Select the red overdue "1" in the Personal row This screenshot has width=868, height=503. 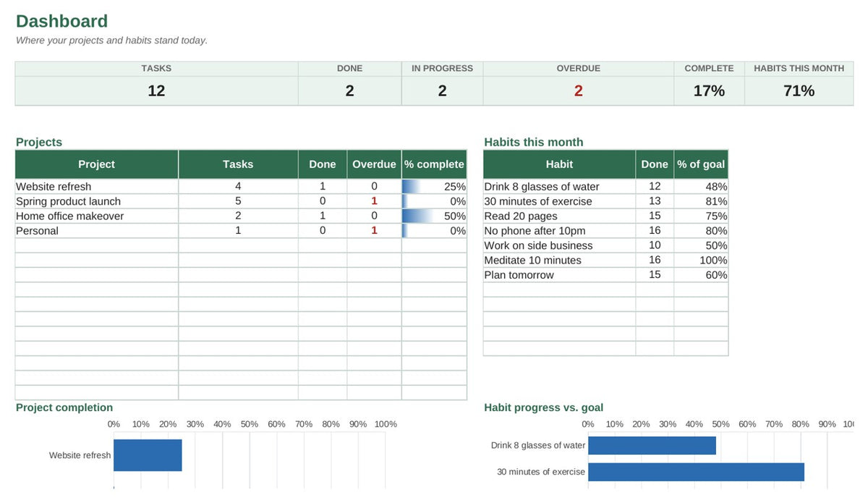374,231
